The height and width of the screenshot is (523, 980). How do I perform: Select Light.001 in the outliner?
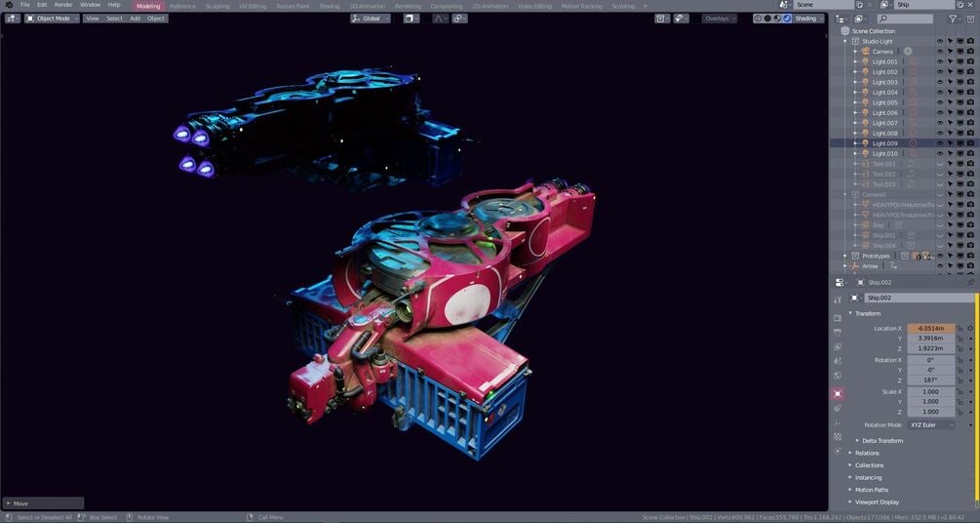(x=884, y=61)
